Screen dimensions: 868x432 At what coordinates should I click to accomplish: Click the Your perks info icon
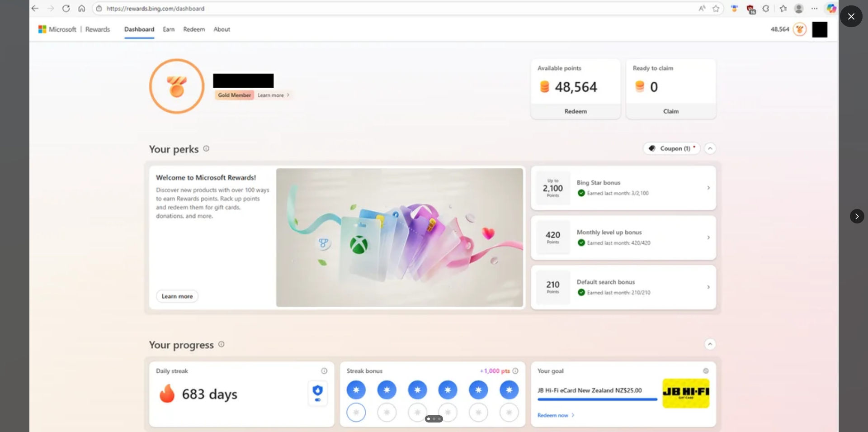[x=206, y=148]
